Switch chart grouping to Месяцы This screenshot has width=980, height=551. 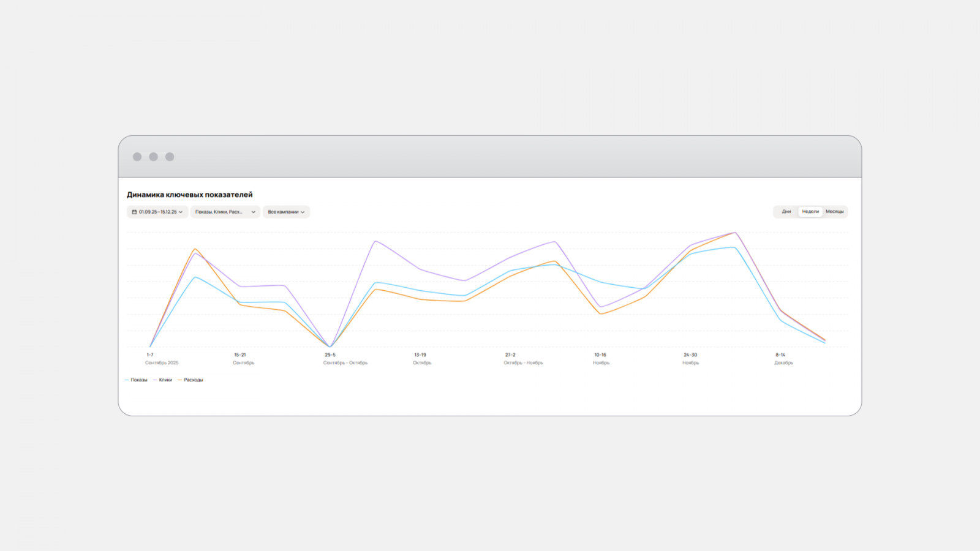click(834, 212)
